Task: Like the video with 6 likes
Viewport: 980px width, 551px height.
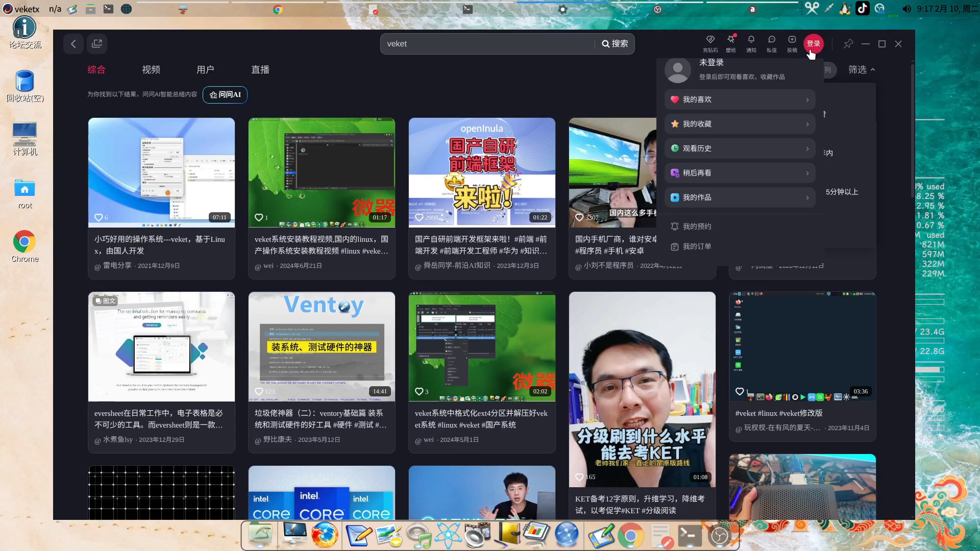Action: pos(99,217)
